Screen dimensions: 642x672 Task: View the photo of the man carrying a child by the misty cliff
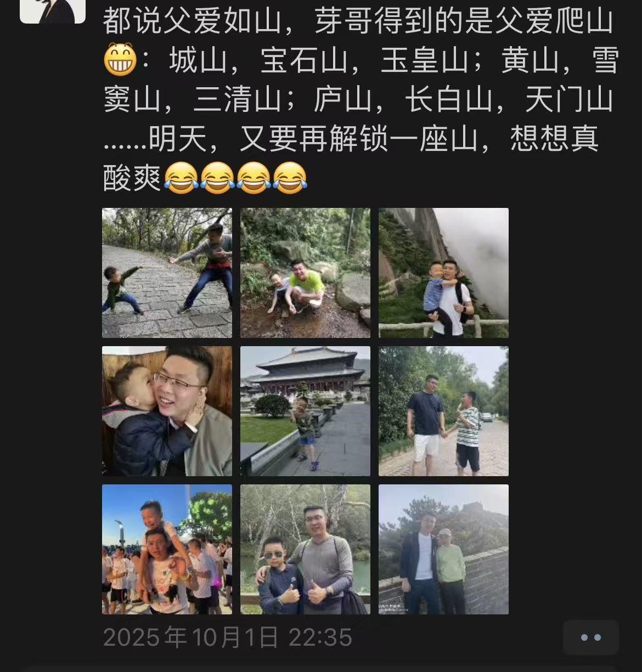[x=443, y=273]
